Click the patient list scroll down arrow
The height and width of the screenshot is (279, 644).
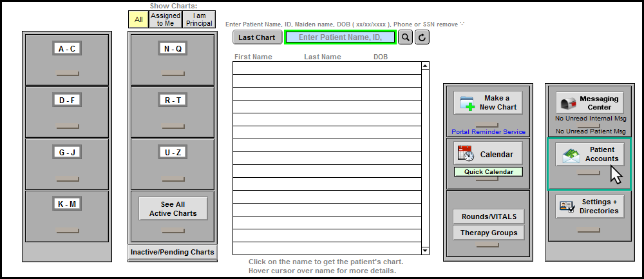click(x=425, y=250)
